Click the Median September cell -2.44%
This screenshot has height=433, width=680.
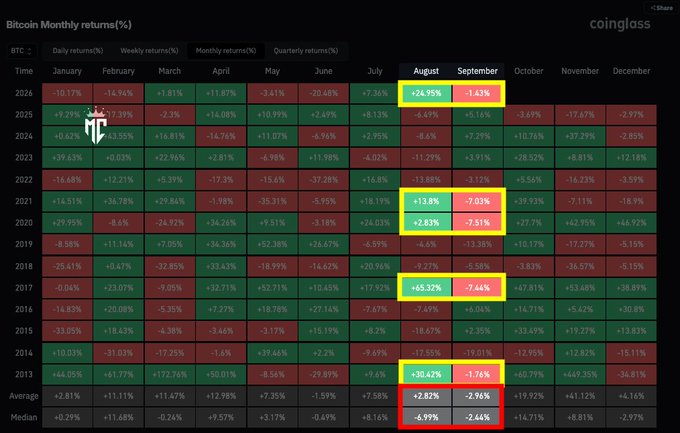477,417
